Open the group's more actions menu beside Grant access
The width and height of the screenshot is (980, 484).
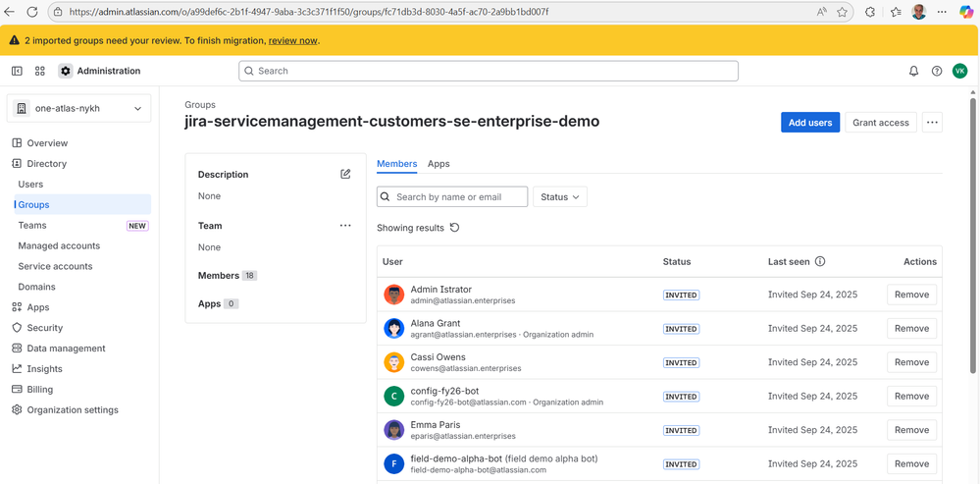point(932,123)
